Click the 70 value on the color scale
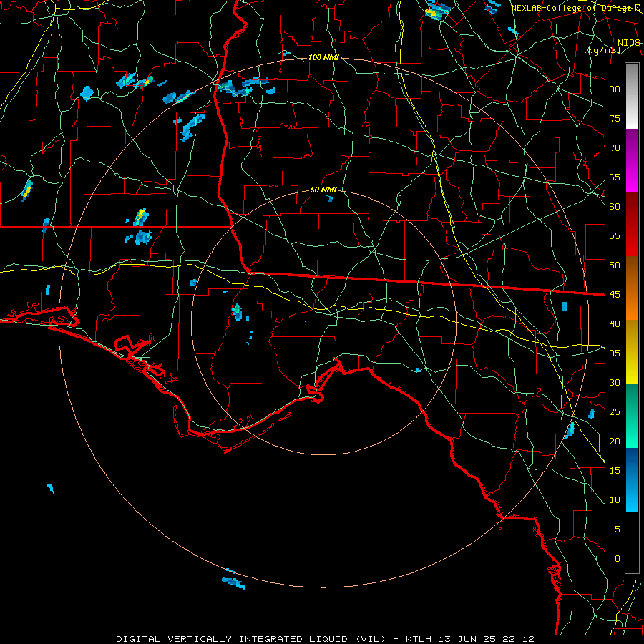Image resolution: width=644 pixels, height=644 pixels. 615,148
